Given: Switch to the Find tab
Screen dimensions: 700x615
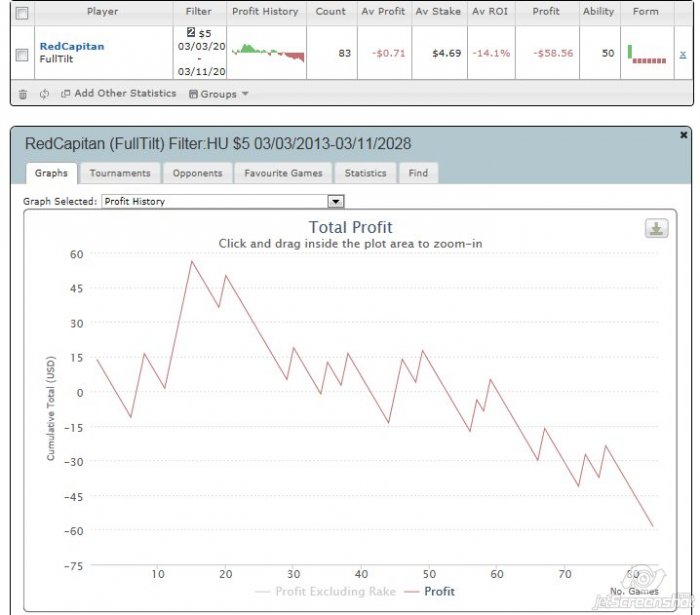Looking at the screenshot, I should 418,173.
